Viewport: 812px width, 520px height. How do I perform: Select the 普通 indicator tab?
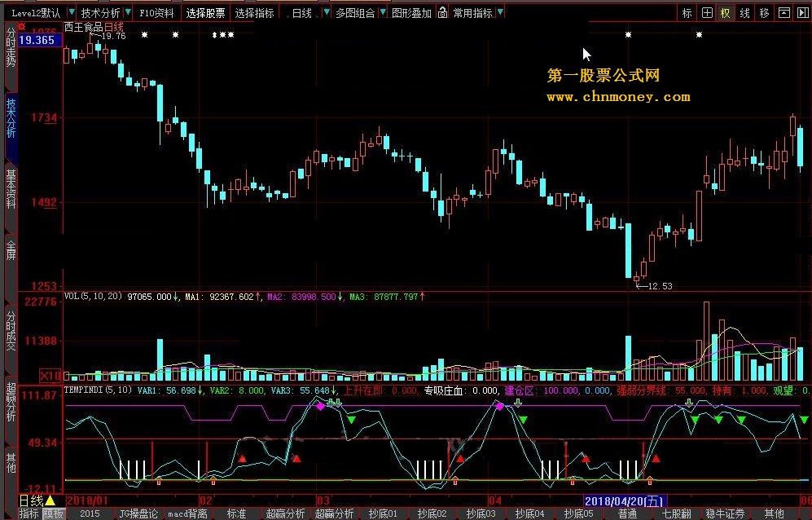point(628,513)
